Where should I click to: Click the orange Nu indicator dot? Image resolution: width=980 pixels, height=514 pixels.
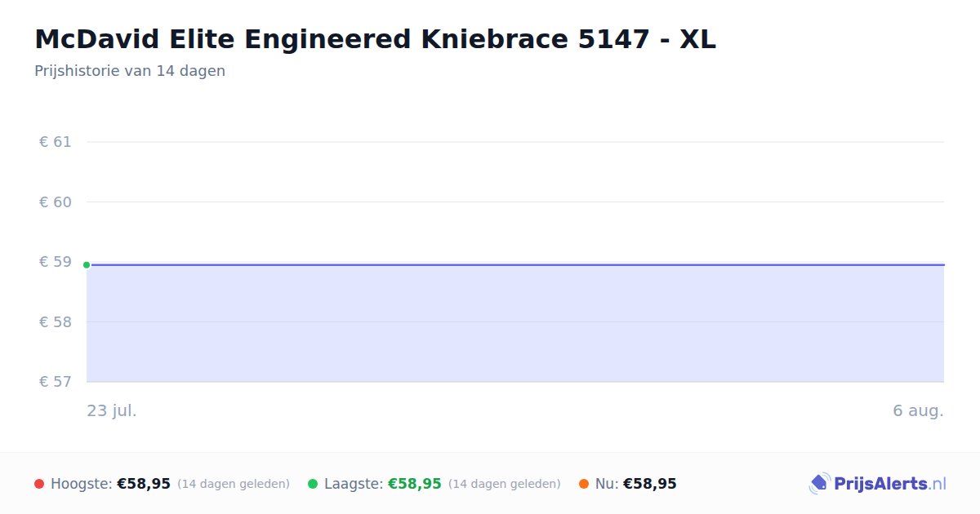click(x=584, y=484)
